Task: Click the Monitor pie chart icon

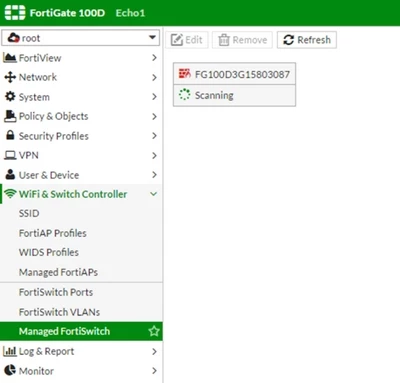Action: coord(10,370)
